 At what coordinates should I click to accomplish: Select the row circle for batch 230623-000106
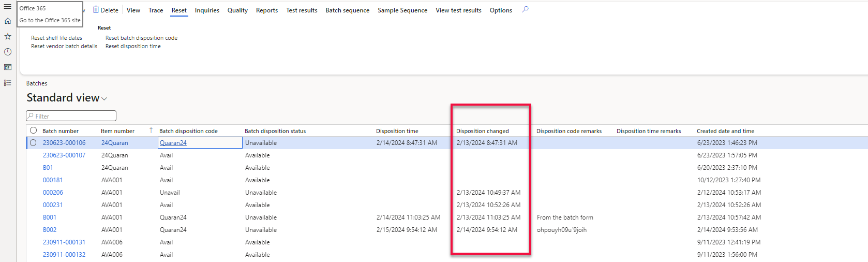tap(34, 143)
